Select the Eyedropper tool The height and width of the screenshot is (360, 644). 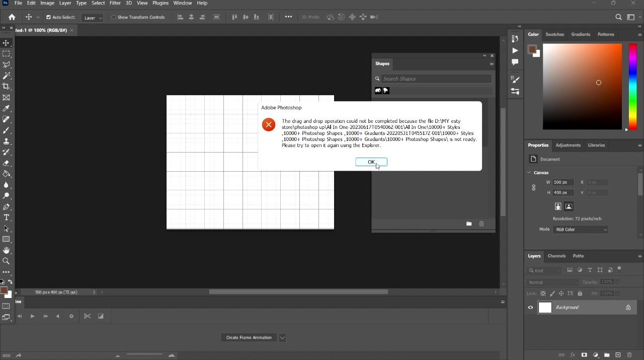point(6,109)
